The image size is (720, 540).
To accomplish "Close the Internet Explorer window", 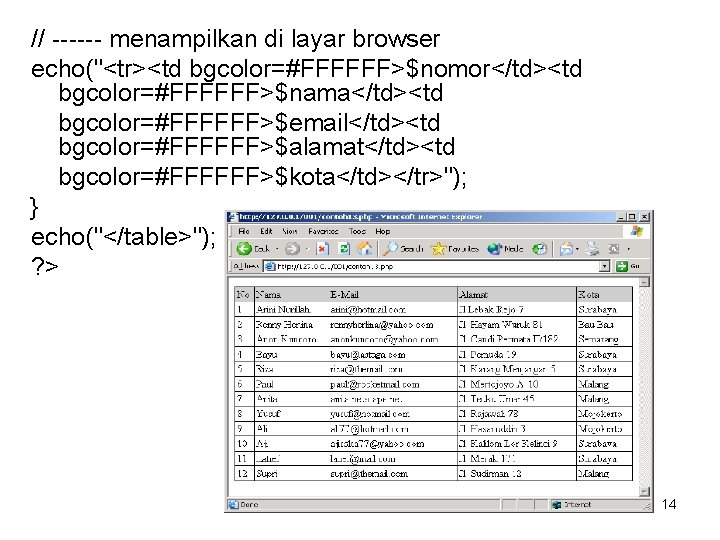I will [644, 217].
